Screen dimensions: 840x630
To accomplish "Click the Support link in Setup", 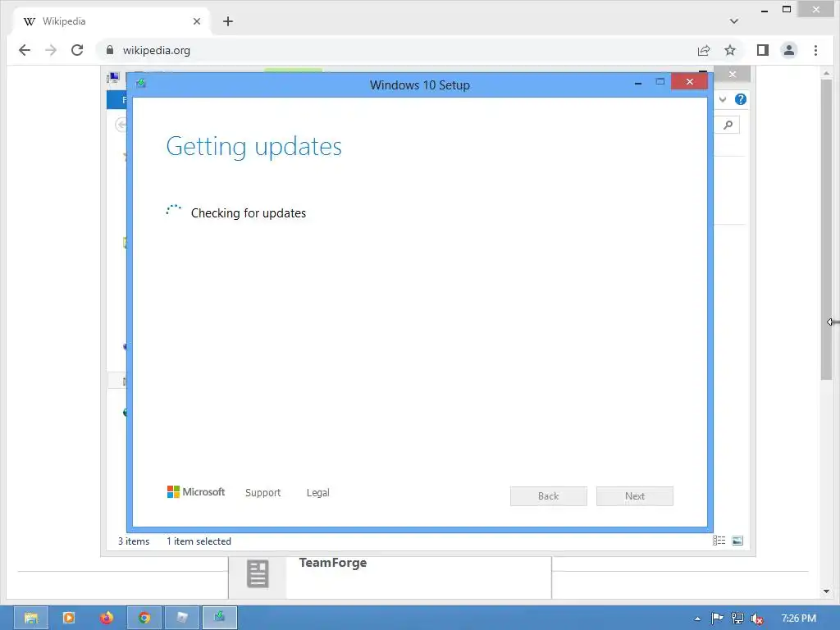I will (263, 493).
